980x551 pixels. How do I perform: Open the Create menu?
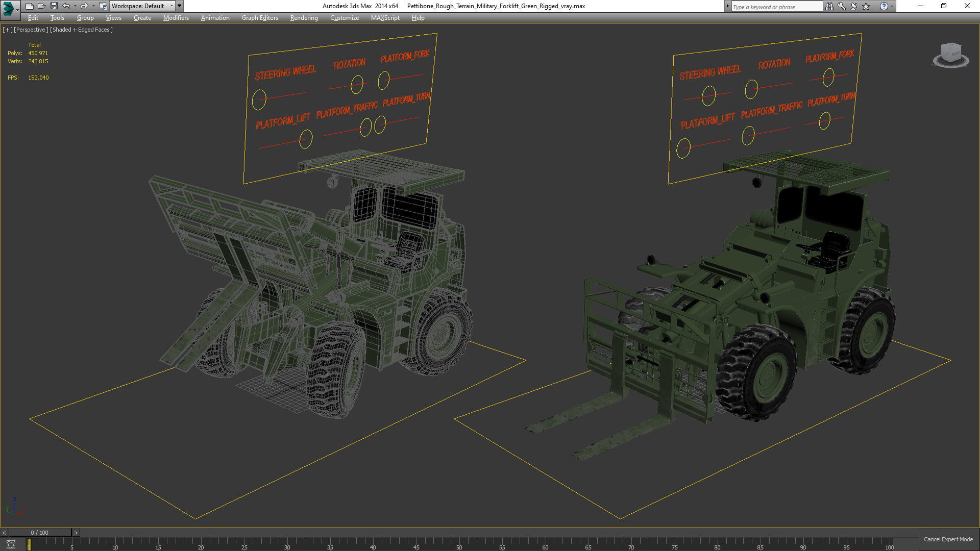[142, 18]
